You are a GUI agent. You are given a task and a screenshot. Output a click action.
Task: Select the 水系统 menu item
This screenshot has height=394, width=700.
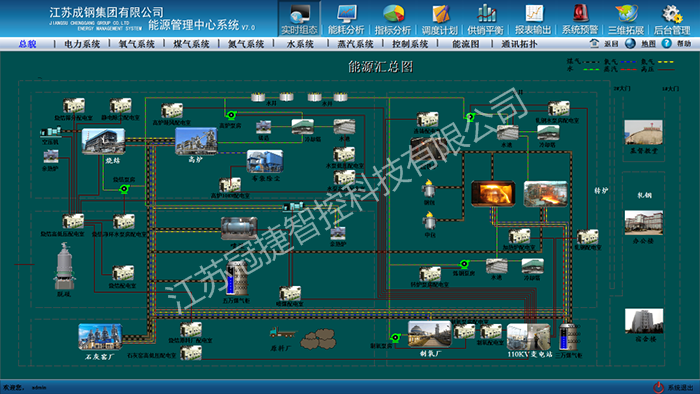click(300, 44)
